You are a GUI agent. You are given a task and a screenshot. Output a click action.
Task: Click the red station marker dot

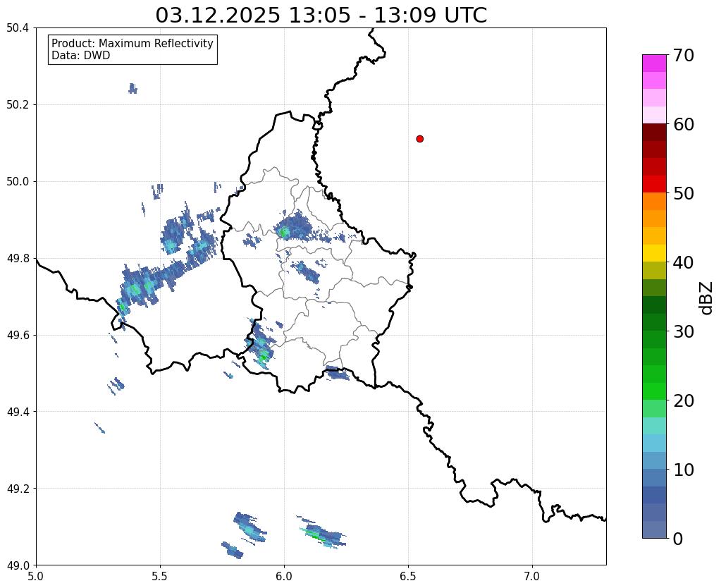[x=419, y=139]
